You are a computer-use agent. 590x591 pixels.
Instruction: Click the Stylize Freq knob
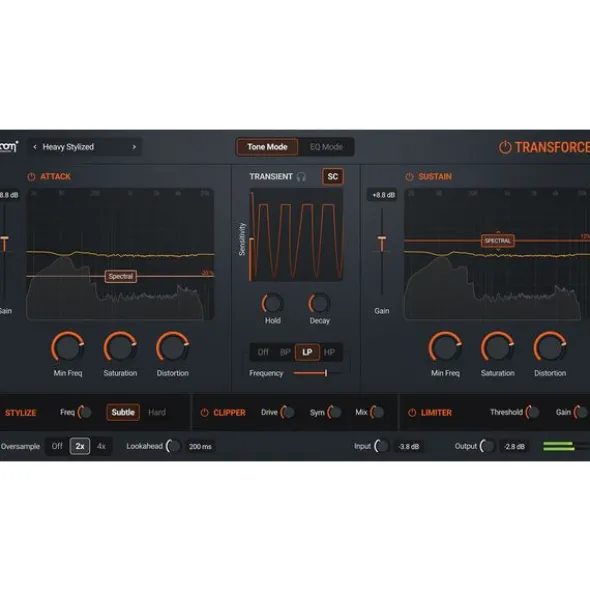tap(85, 412)
